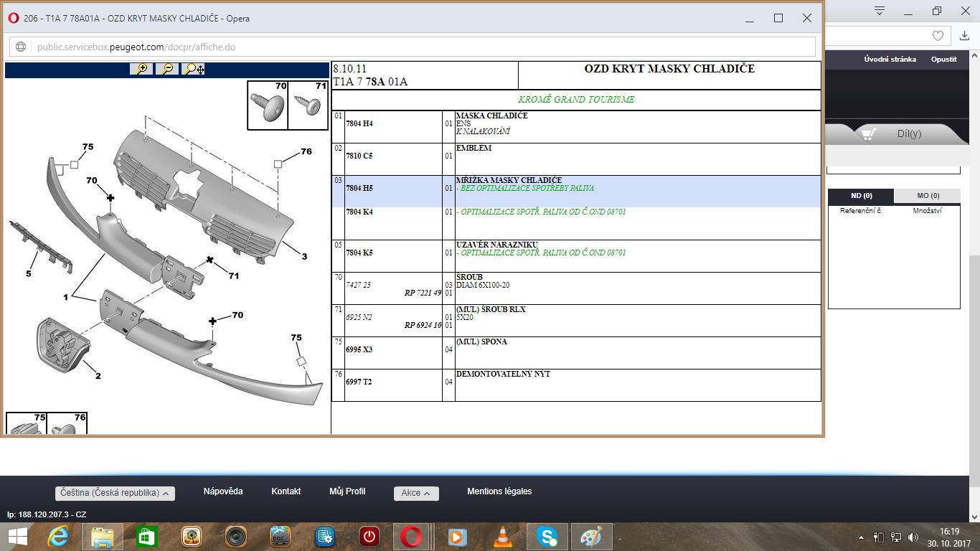This screenshot has width=980, height=551.
Task: Click part number 6925 N2
Action: 359,317
